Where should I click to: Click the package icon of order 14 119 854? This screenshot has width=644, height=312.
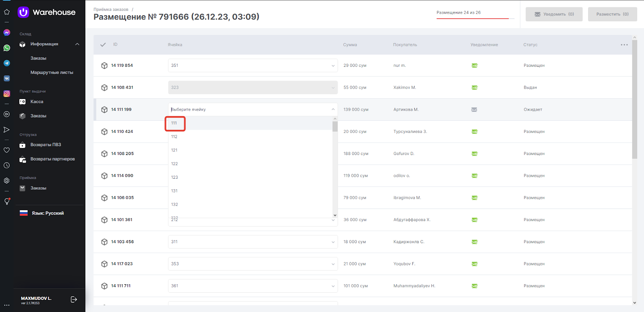[104, 66]
